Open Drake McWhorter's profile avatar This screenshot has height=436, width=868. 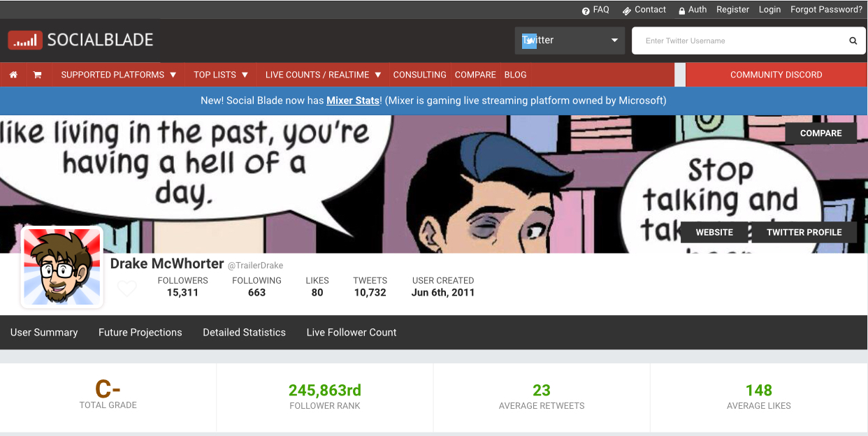click(x=62, y=268)
